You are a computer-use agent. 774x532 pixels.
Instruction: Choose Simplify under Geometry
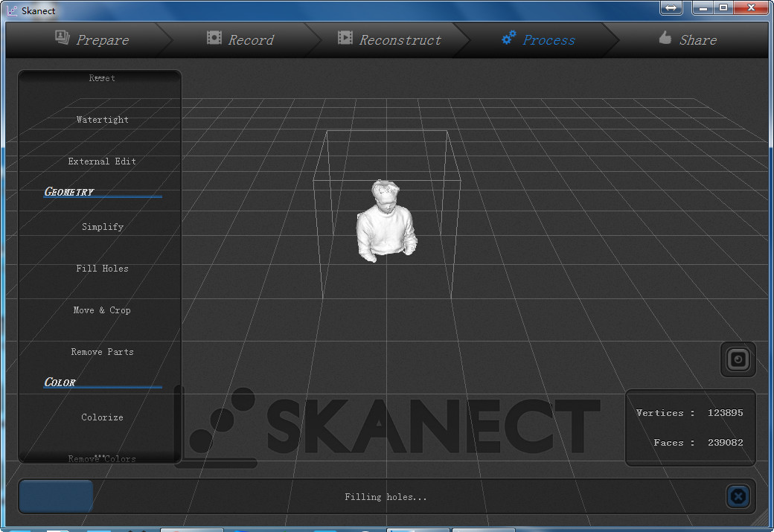pos(102,226)
